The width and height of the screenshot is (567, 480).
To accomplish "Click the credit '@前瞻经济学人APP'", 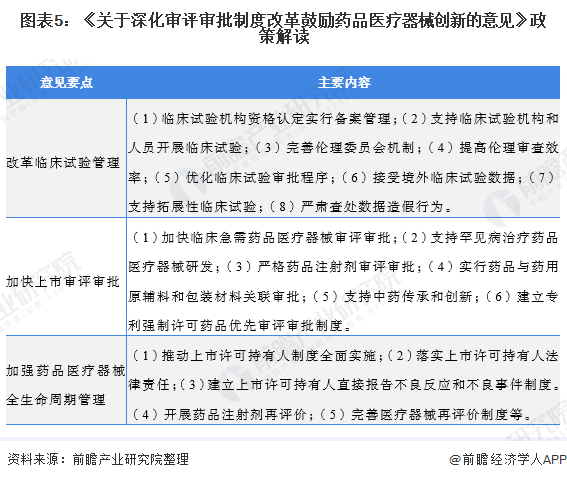I will (x=508, y=459).
